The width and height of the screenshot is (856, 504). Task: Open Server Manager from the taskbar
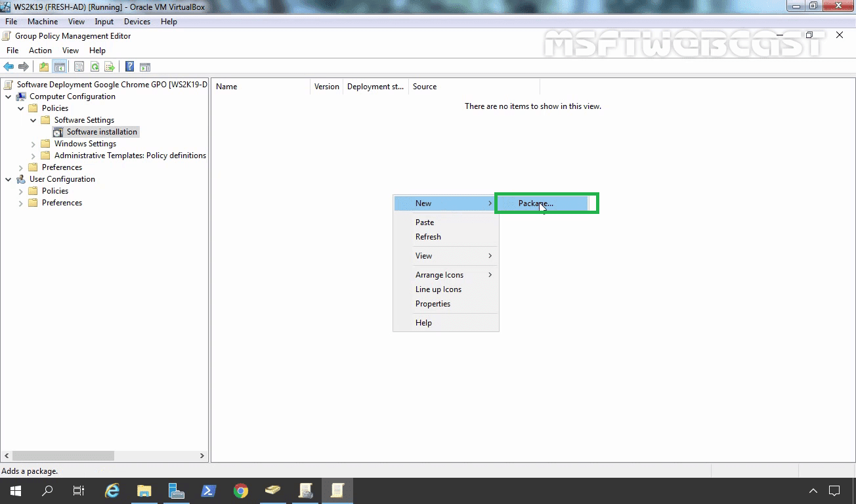(x=177, y=490)
